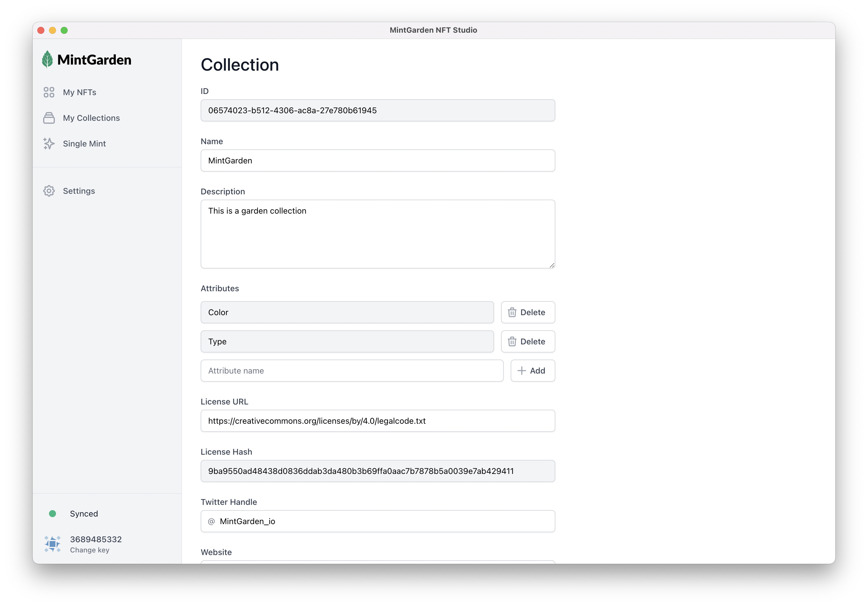Open My NFTs section
868x607 pixels.
tap(79, 92)
